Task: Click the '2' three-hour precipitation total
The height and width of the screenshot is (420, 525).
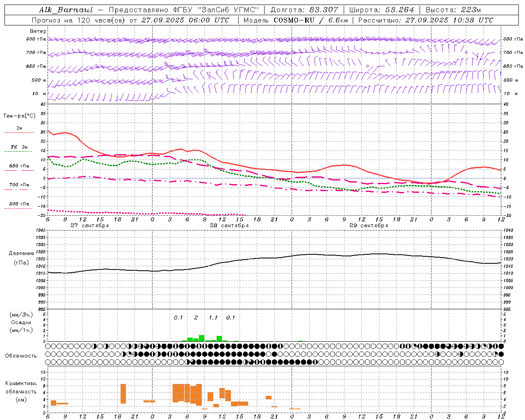Action: click(x=196, y=318)
